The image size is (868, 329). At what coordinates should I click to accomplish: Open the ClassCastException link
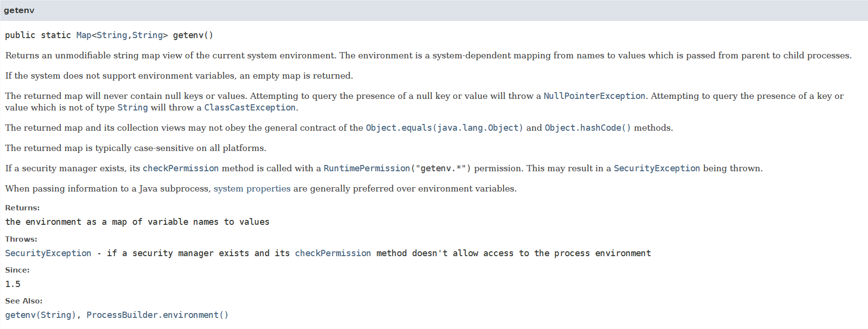coord(249,108)
